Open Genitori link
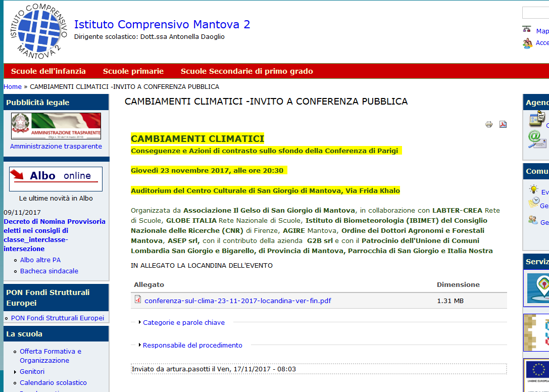 click(32, 371)
